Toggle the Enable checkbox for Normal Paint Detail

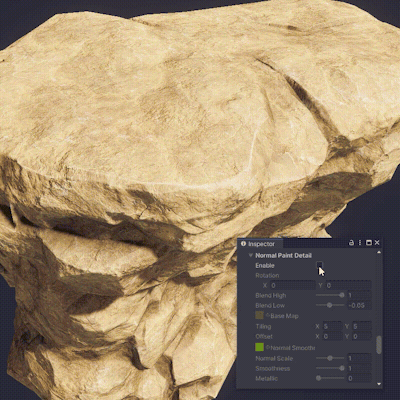pyautogui.click(x=319, y=265)
